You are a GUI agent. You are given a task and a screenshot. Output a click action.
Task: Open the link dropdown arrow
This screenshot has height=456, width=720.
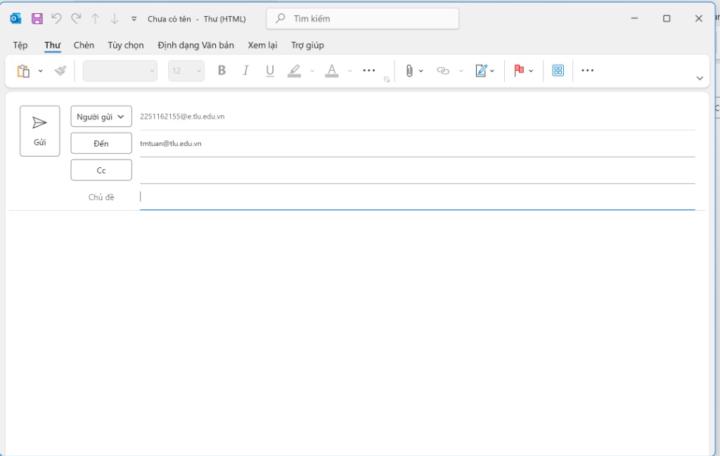(x=461, y=71)
